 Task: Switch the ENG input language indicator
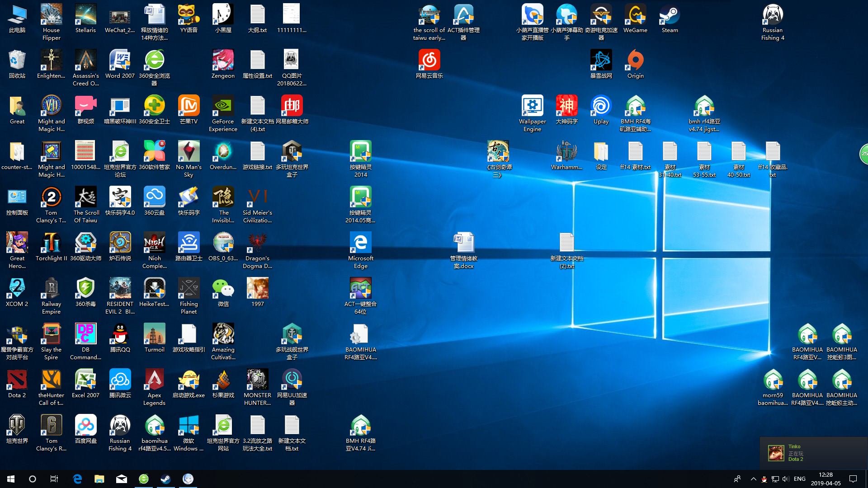(799, 479)
